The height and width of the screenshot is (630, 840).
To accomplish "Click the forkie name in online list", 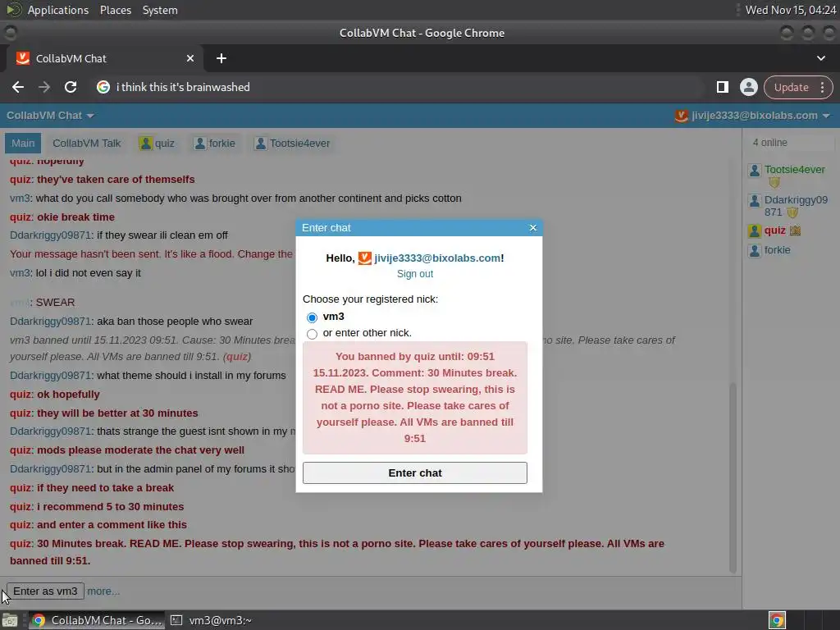I will (x=777, y=250).
